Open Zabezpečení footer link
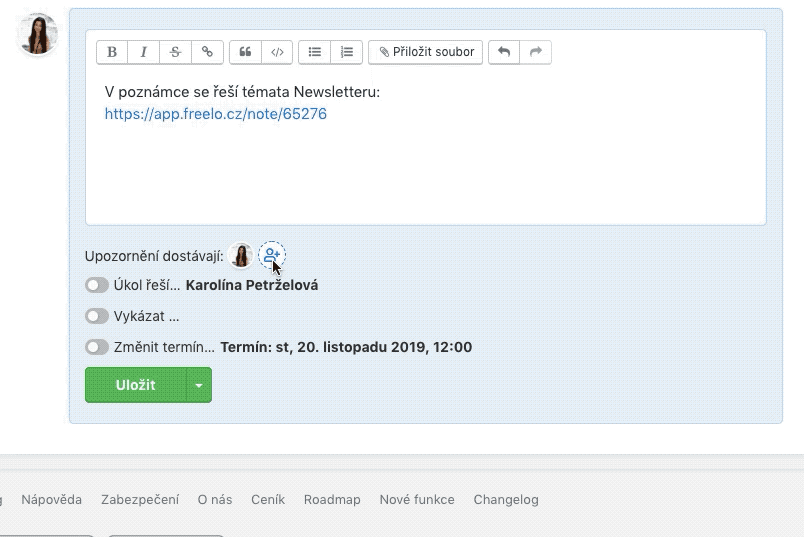 (140, 500)
